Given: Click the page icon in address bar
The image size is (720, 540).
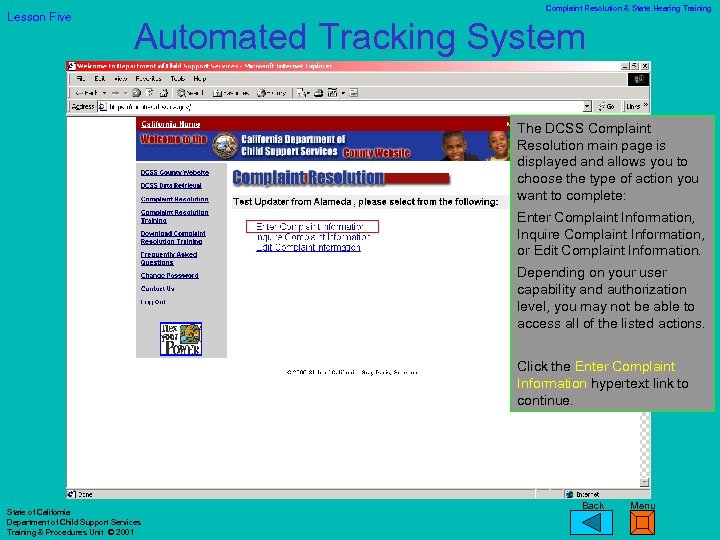Looking at the screenshot, I should [103, 107].
